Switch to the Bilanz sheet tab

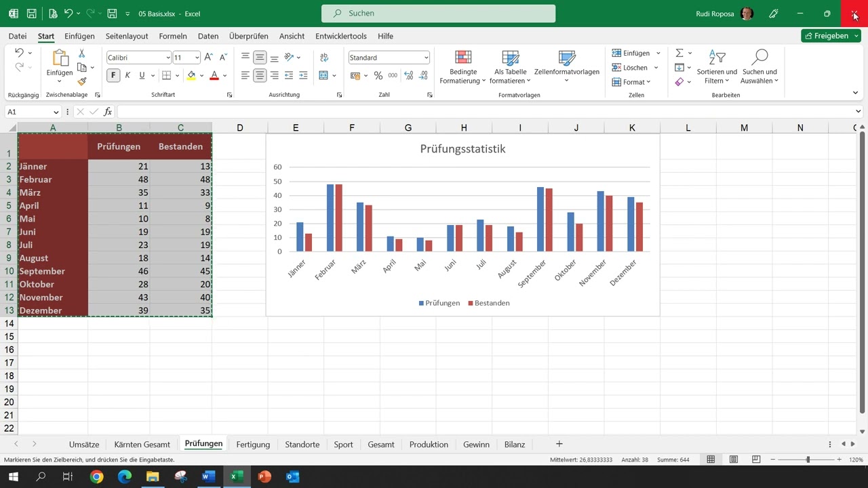tap(515, 445)
